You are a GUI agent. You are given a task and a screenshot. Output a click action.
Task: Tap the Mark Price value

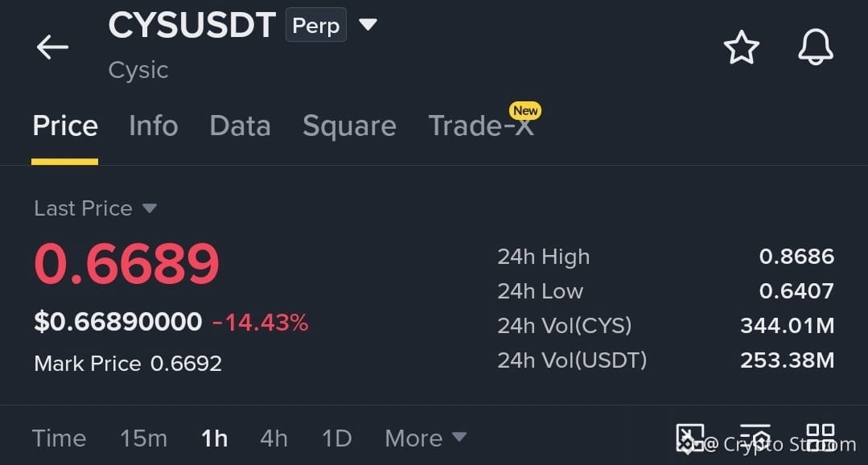[x=186, y=364]
